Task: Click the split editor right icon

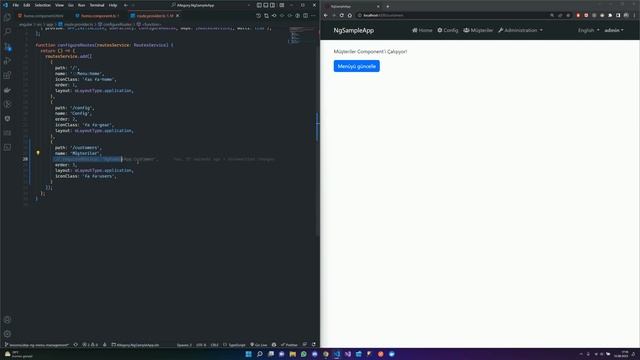Action: pyautogui.click(x=305, y=16)
